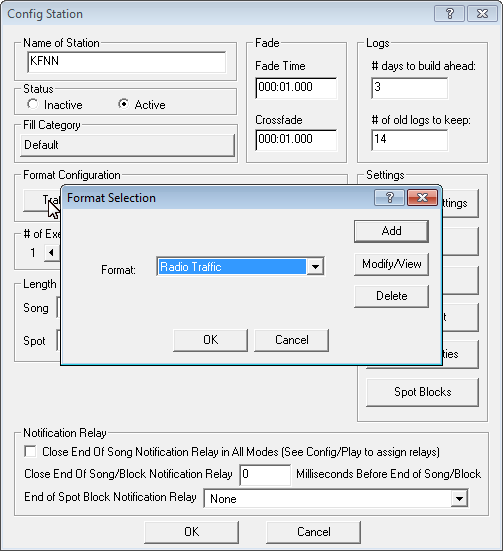Click the Add format button
The width and height of the screenshot is (503, 551).
point(391,231)
